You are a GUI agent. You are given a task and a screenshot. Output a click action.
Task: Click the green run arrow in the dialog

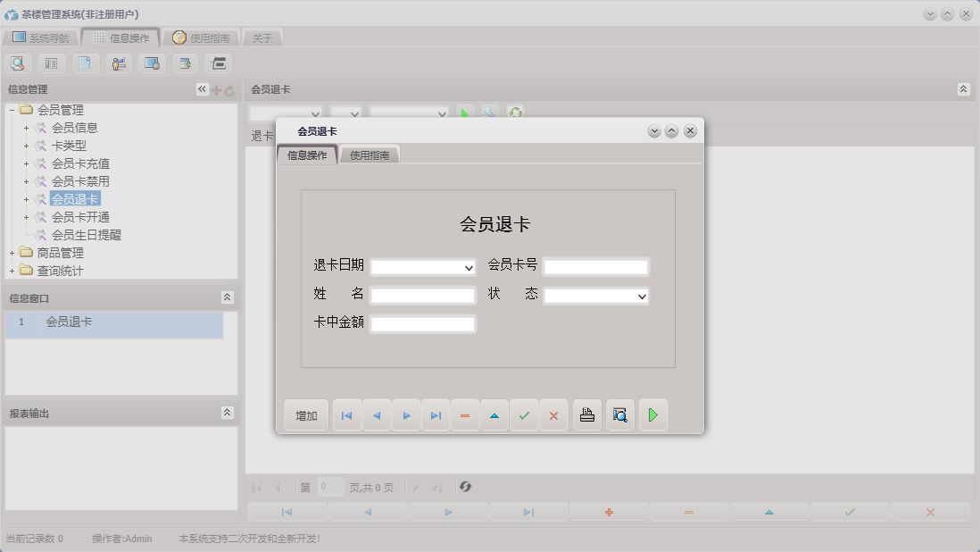(652, 414)
